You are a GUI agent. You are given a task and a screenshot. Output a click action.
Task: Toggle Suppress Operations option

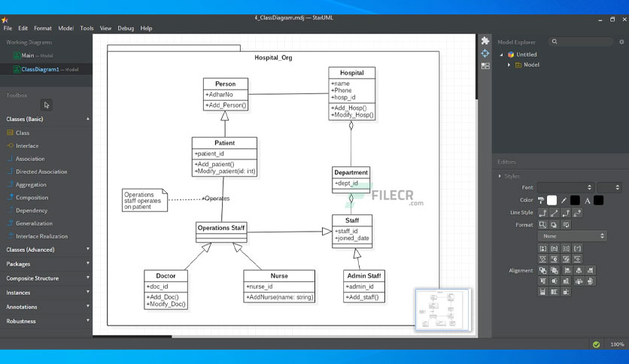point(554,259)
